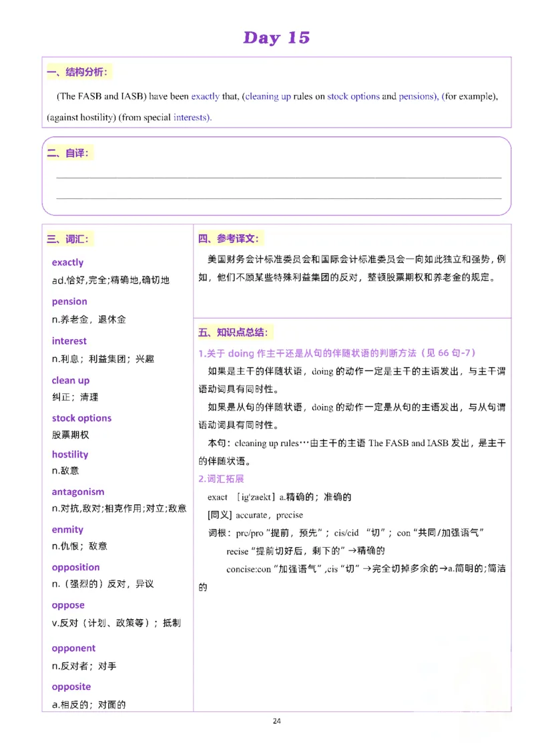Select the vocabulary entry 'opposite'
The height and width of the screenshot is (756, 534).
point(71,687)
